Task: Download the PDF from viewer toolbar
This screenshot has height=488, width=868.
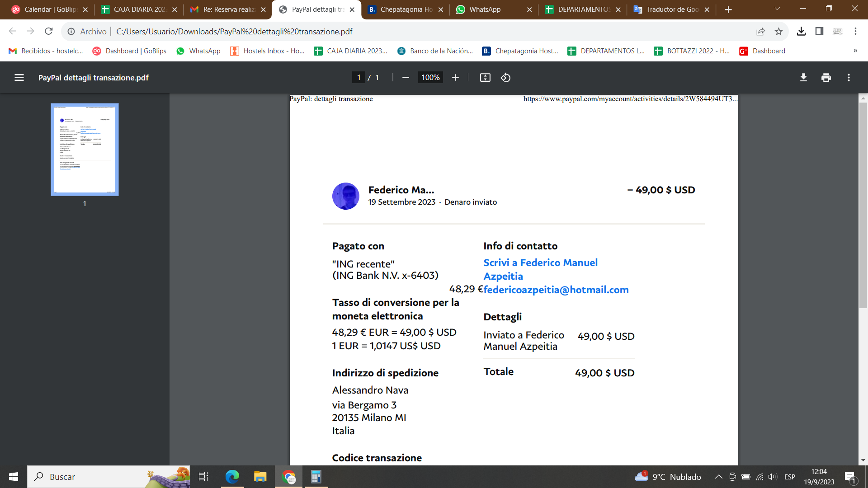Action: tap(803, 78)
